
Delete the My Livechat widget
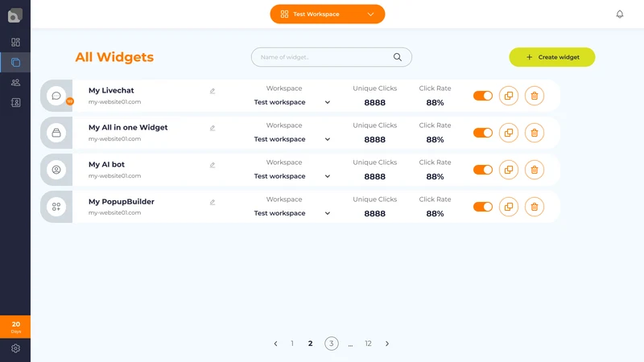pos(535,96)
